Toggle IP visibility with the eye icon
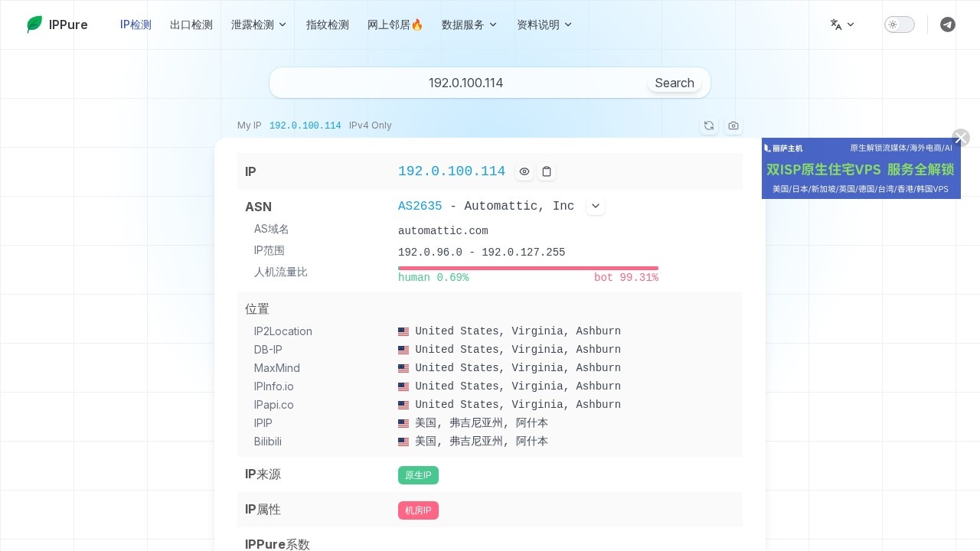Image resolution: width=980 pixels, height=551 pixels. [524, 171]
